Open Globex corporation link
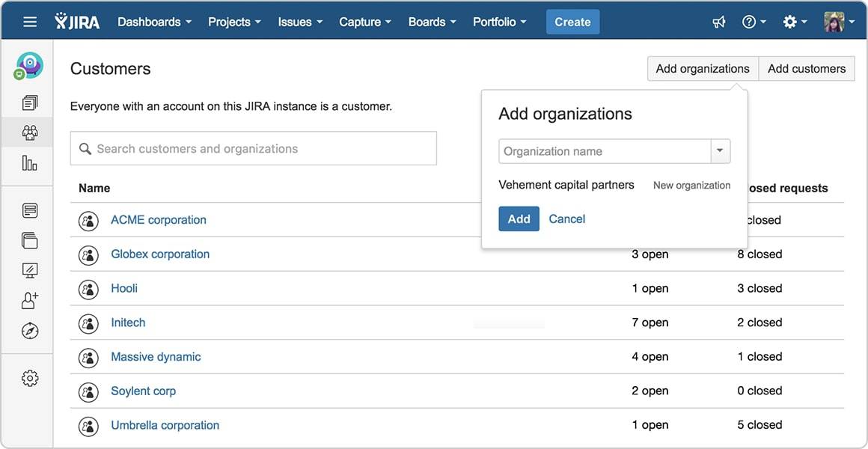The image size is (868, 449). (x=160, y=254)
